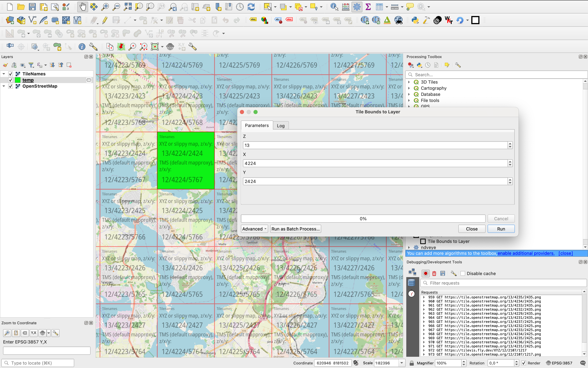The image size is (588, 368).
Task: Click the Zoom Full extent icon
Action: point(127,7)
